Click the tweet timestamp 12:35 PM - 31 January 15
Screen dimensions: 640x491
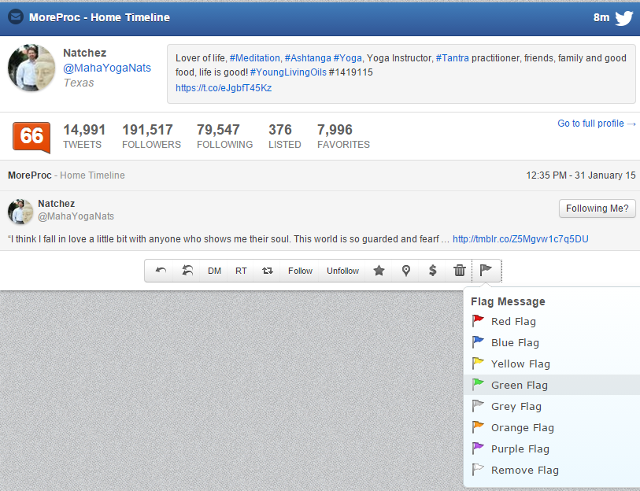pyautogui.click(x=581, y=176)
